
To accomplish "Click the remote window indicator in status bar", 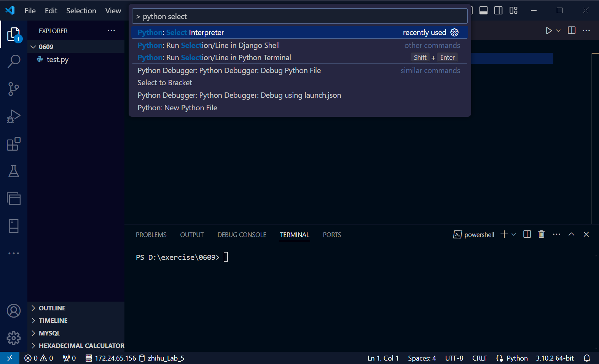I will pyautogui.click(x=10, y=358).
